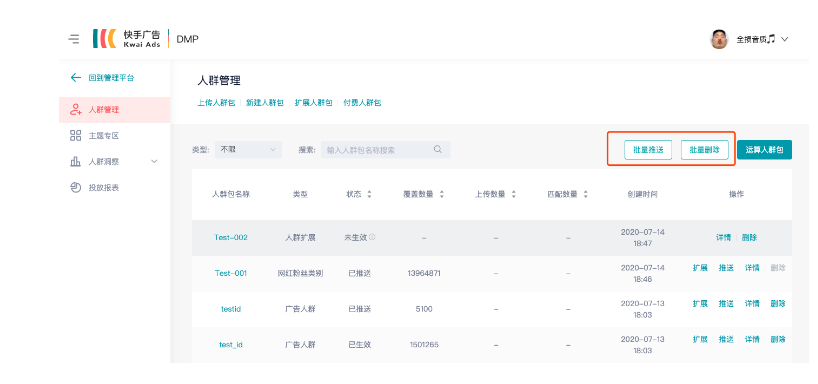Image resolution: width=818 pixels, height=384 pixels.
Task: Open the test_id audience package
Action: coord(231,345)
